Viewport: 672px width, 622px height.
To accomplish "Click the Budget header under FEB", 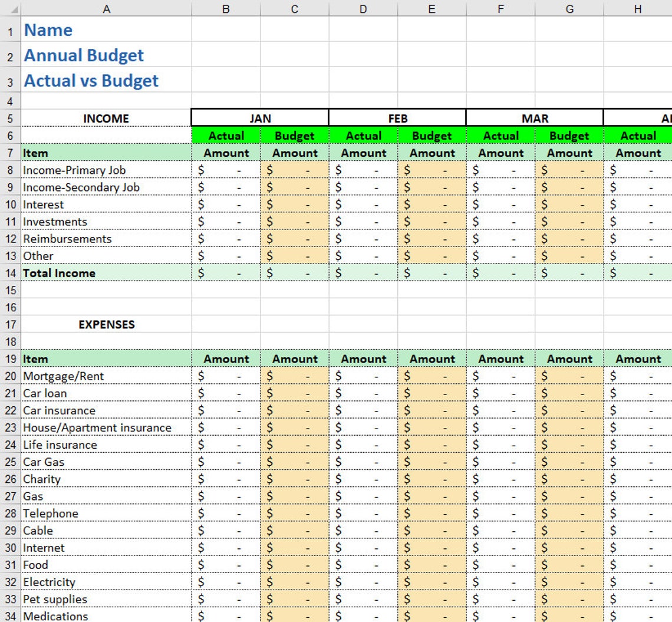I will (431, 136).
